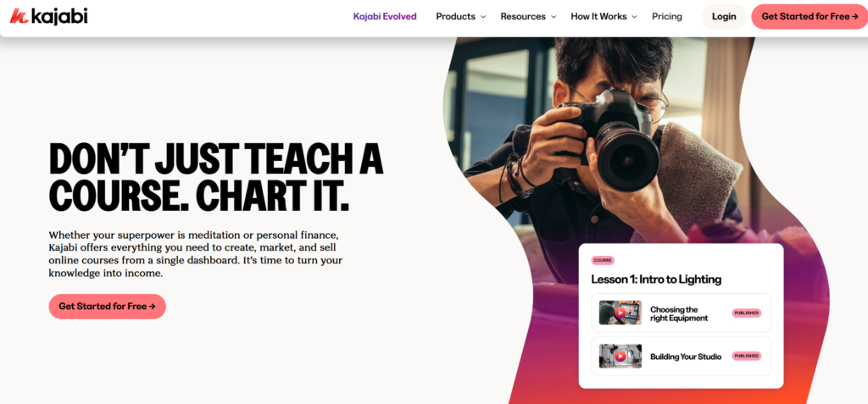Play the Choosing the right Equipment video
The image size is (868, 404).
620,313
